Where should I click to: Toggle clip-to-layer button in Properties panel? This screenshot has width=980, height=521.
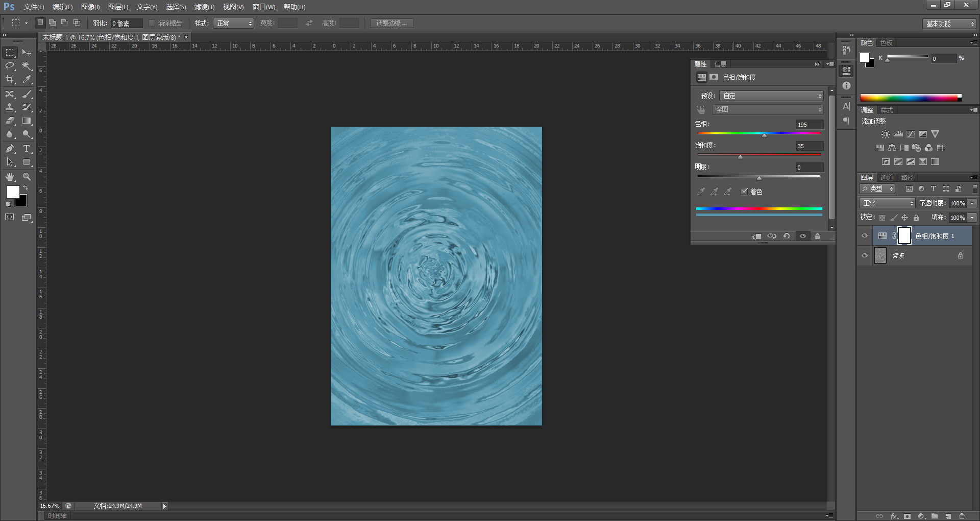coord(757,236)
